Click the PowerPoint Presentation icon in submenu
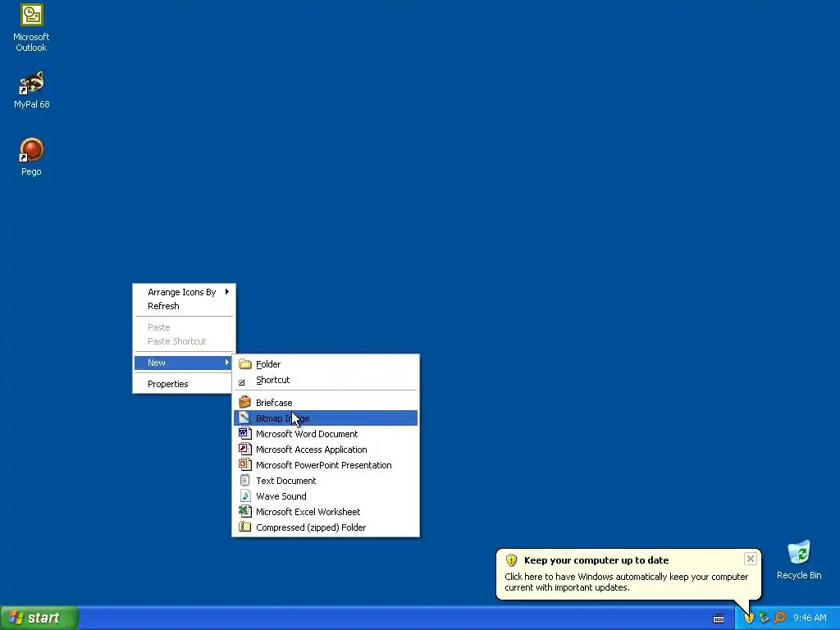Screen dimensions: 840x630 [x=244, y=464]
